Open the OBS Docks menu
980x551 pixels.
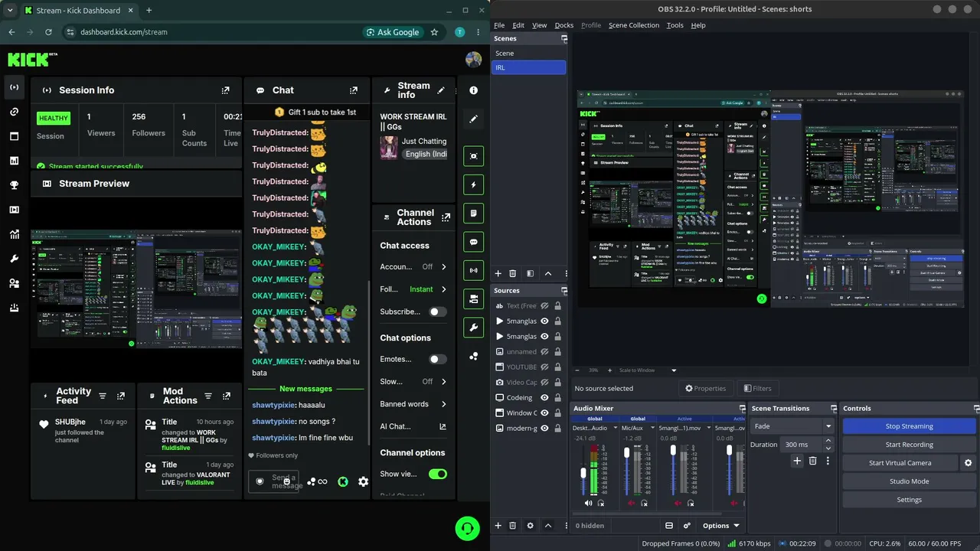(x=564, y=25)
